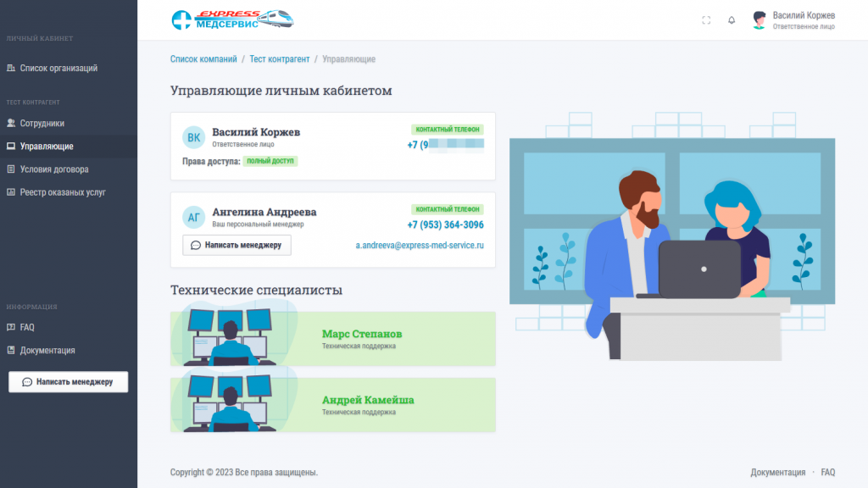Click the user avatar in top right
The image size is (868, 488).
click(x=759, y=20)
